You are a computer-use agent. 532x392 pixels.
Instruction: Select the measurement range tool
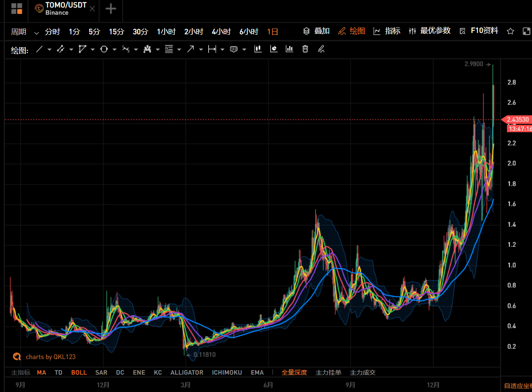click(x=212, y=49)
